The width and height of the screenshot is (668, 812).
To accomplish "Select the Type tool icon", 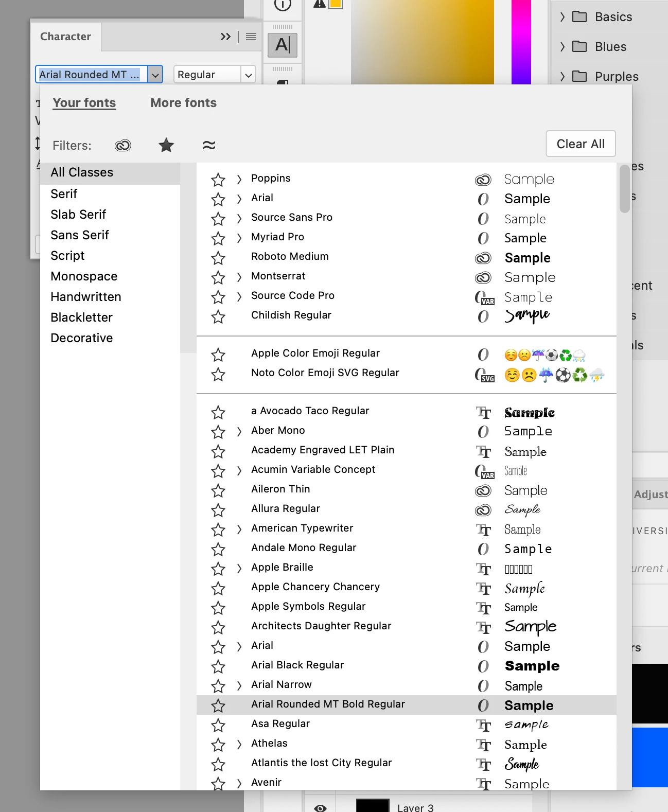I will pyautogui.click(x=283, y=45).
